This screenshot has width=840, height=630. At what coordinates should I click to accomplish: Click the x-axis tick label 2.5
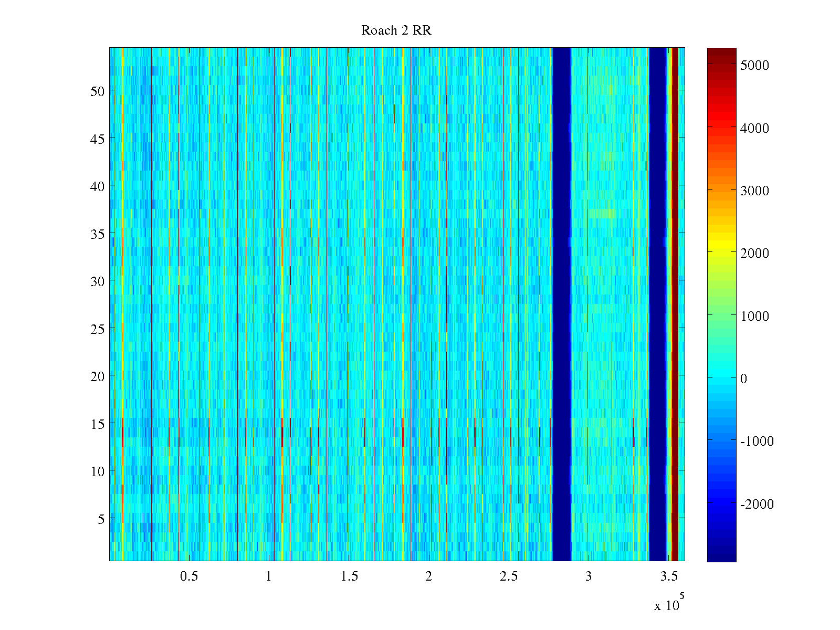(x=509, y=576)
